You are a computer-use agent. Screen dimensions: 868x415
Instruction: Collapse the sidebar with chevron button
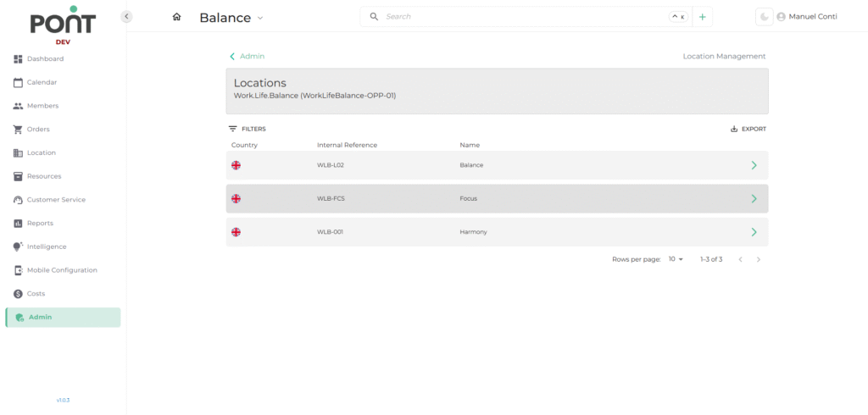point(127,16)
